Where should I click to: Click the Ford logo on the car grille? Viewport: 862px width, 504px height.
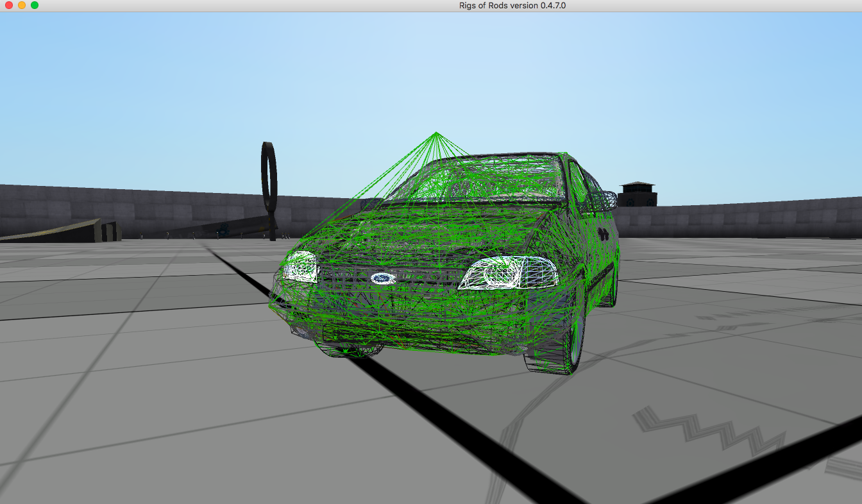pyautogui.click(x=383, y=278)
